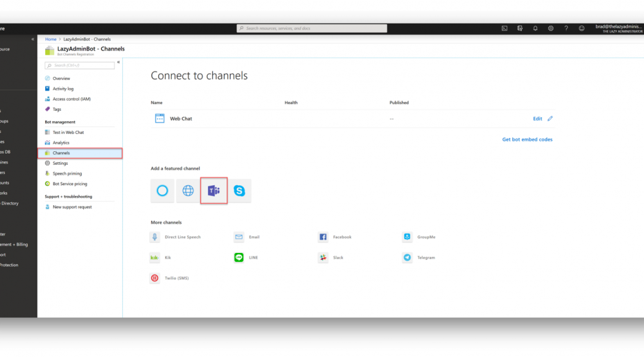Open the directory and subscription filter icon

(x=520, y=29)
